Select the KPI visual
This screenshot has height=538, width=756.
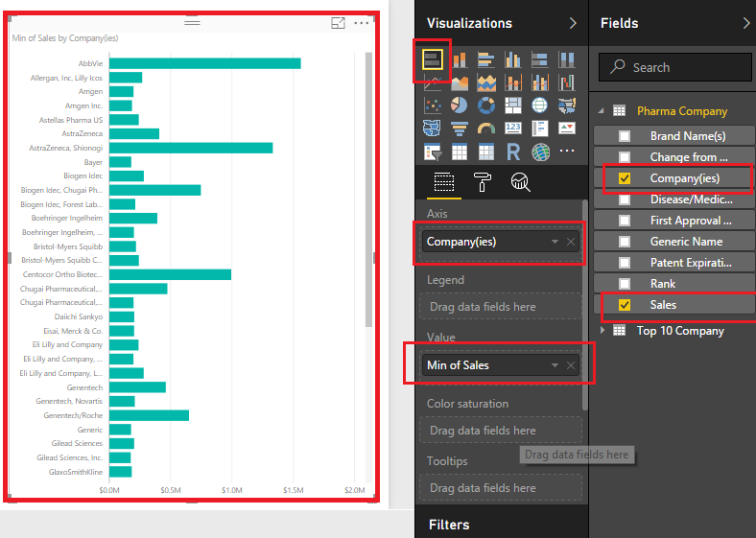[566, 129]
